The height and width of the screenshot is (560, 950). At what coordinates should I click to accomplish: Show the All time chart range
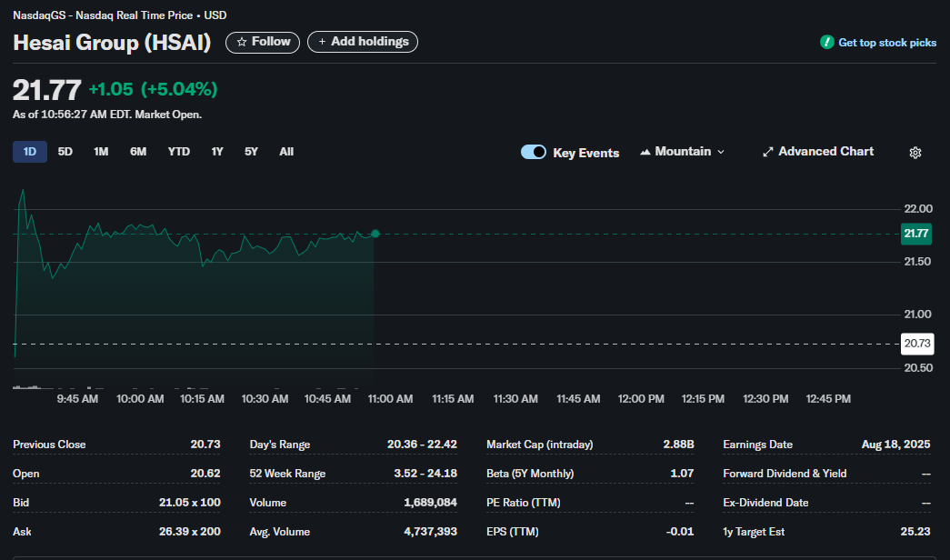pos(286,152)
